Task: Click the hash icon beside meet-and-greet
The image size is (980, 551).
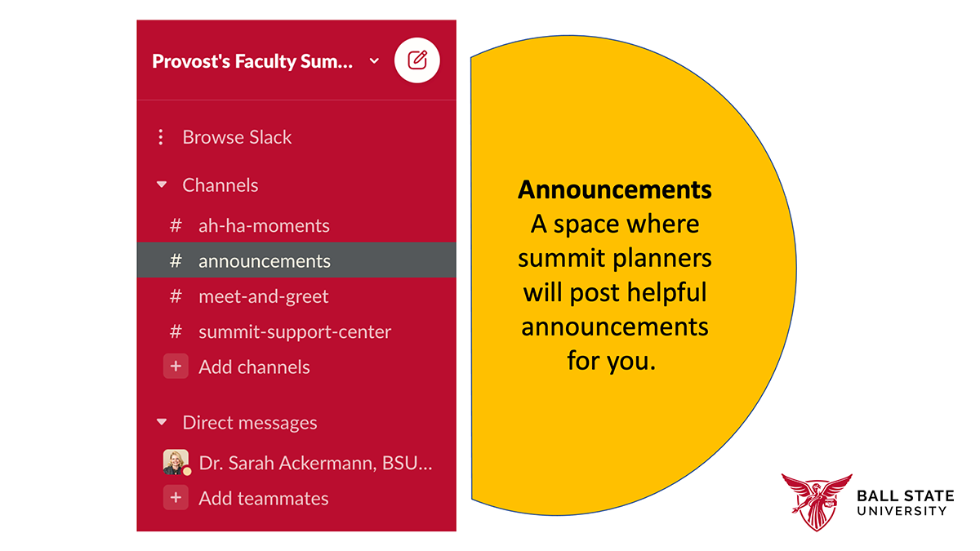Action: pyautogui.click(x=176, y=296)
